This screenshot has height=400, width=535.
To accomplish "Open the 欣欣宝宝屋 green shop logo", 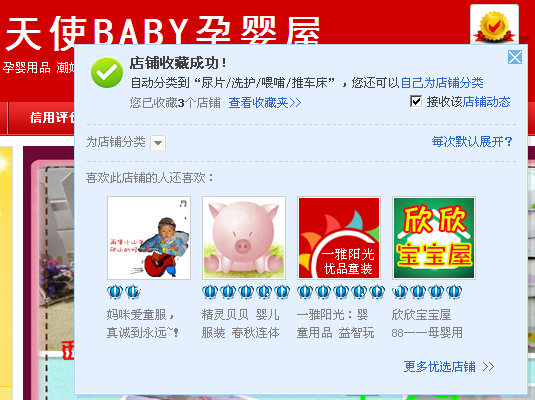I will pos(434,238).
